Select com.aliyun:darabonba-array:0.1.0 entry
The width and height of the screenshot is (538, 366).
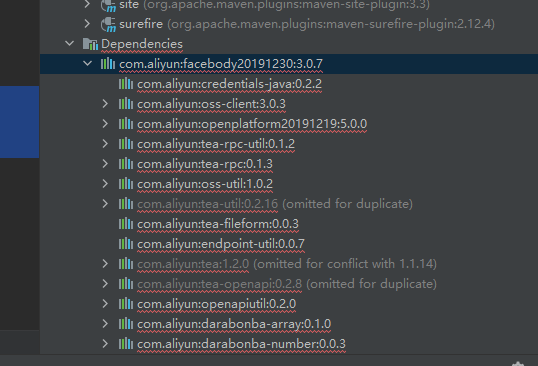[234, 324]
